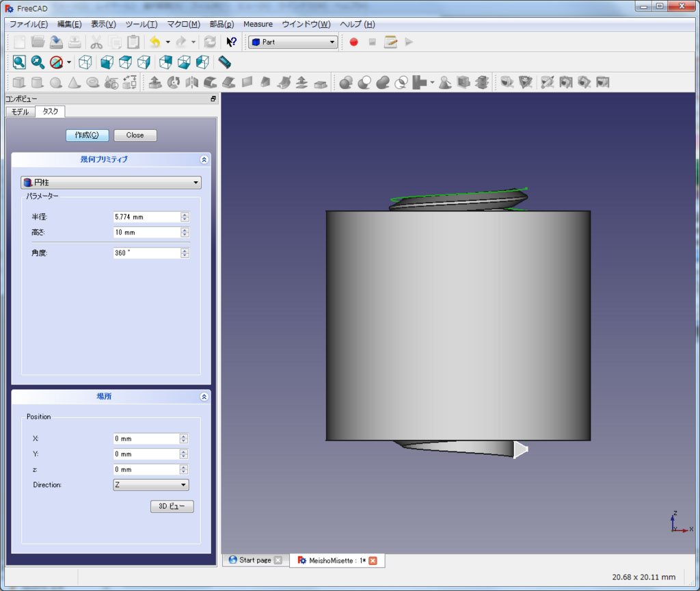This screenshot has height=591, width=700.
Task: Click the Fuse union icon
Action: click(383, 82)
